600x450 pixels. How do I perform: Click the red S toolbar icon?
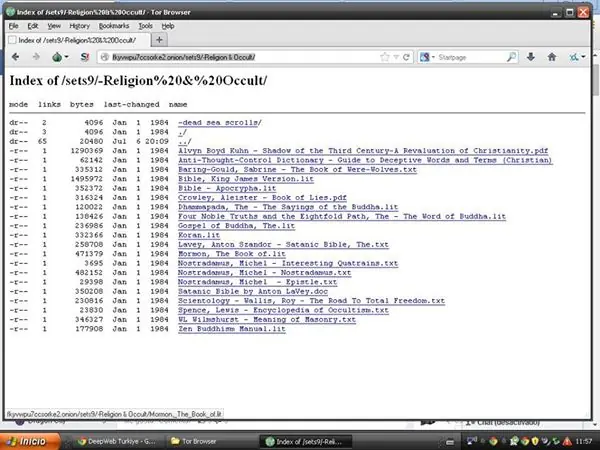[85, 57]
